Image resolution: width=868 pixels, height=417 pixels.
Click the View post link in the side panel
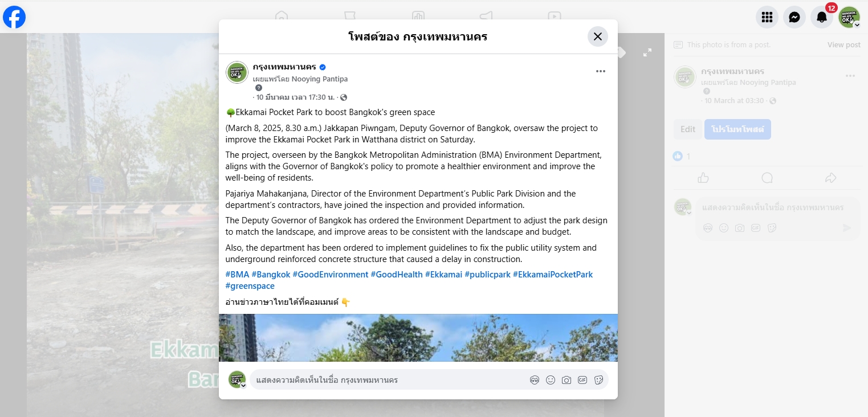844,45
